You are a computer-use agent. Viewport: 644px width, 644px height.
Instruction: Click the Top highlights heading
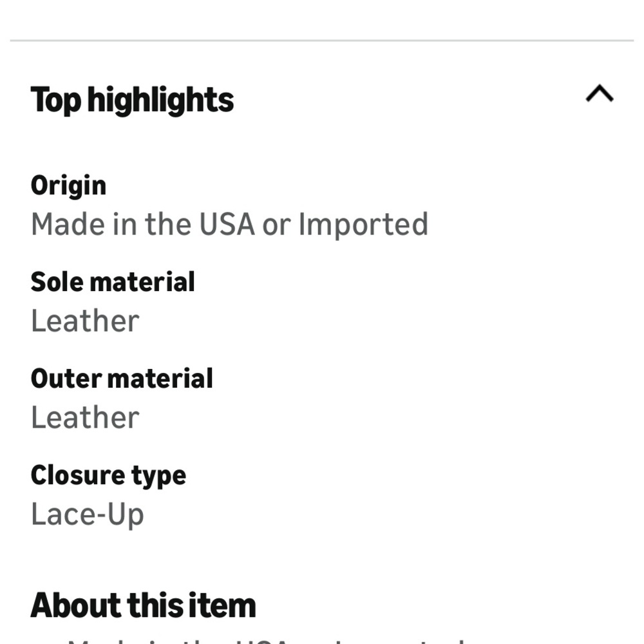pos(132,100)
